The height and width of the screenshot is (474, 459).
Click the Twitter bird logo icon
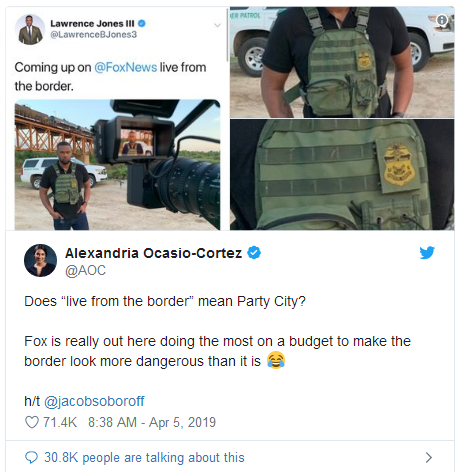tap(427, 253)
